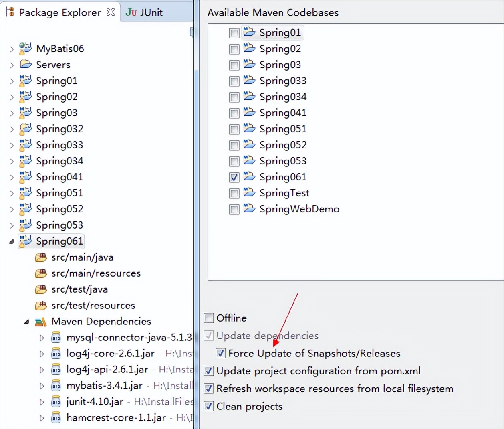
Task: Collapse the Spring061 project node
Action: pos(11,241)
